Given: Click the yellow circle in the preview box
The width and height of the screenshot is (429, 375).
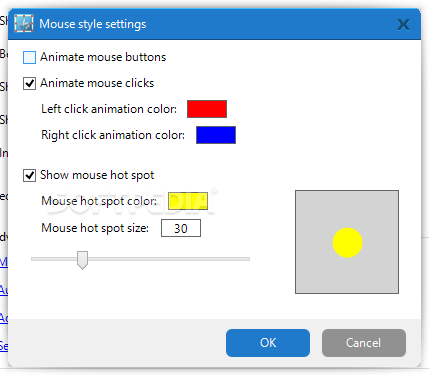Looking at the screenshot, I should (347, 243).
